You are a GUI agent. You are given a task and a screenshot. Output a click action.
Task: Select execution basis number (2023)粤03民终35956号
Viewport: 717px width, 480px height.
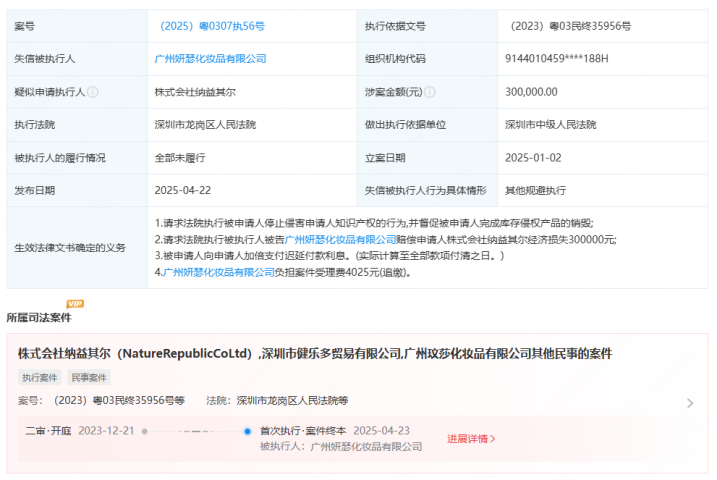568,26
